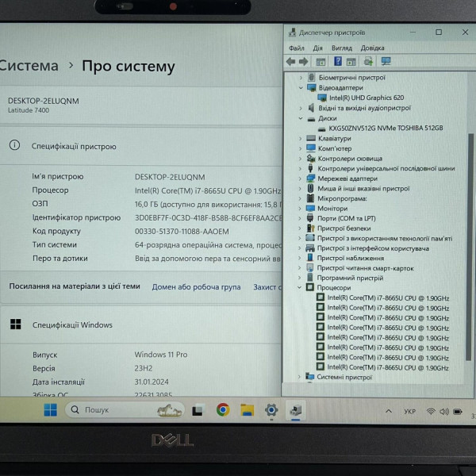Expand the Клавіатури node

tap(300, 138)
